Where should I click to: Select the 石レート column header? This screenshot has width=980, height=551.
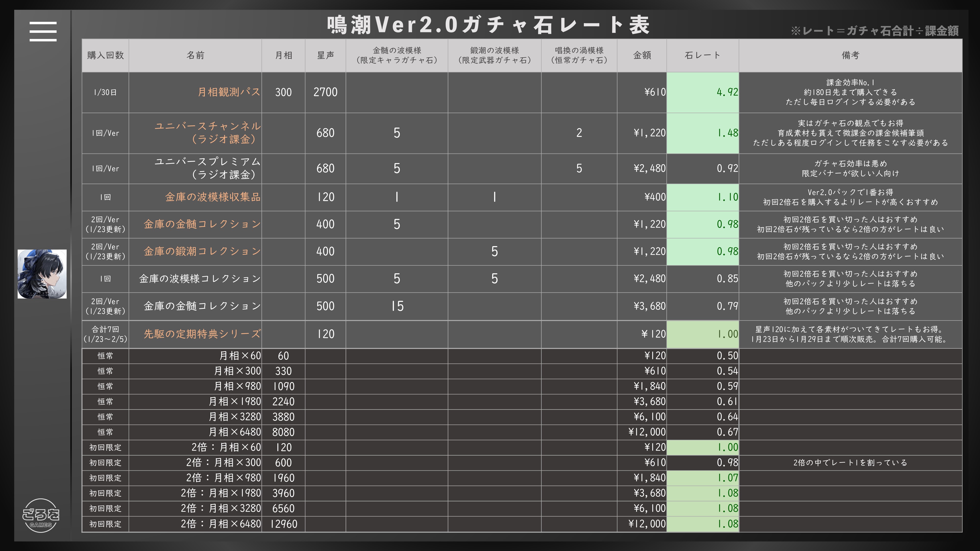pos(702,56)
